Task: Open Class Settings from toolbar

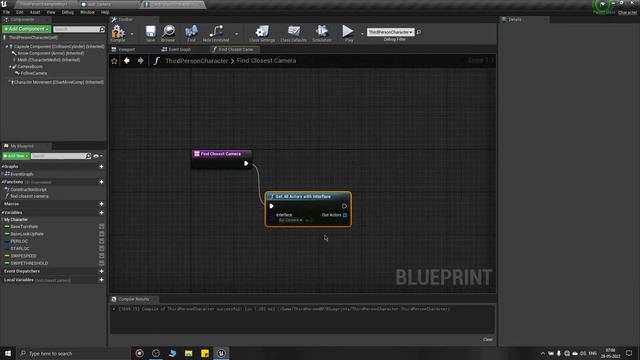Action: (262, 33)
